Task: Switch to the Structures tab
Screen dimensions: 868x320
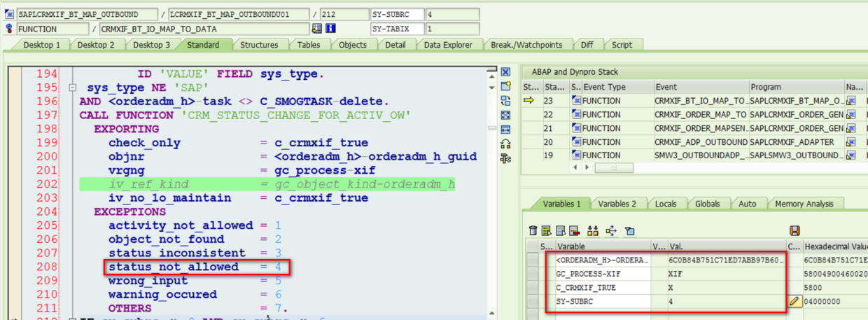Action: click(259, 45)
